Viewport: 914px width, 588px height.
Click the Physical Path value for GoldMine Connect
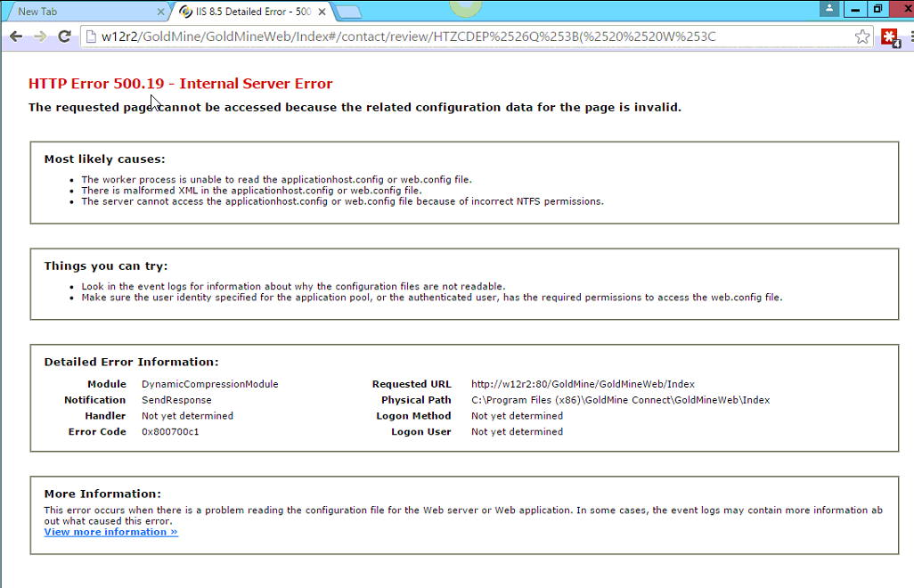620,400
